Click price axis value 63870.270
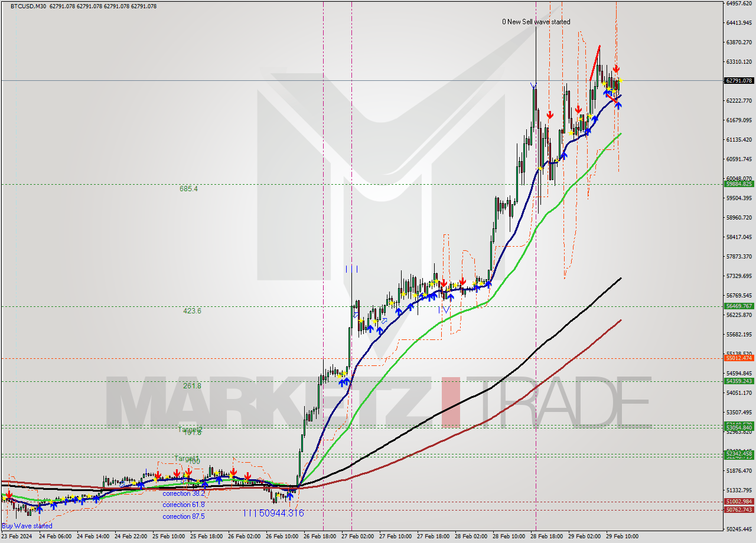Viewport: 756px width, 543px height. [x=739, y=42]
